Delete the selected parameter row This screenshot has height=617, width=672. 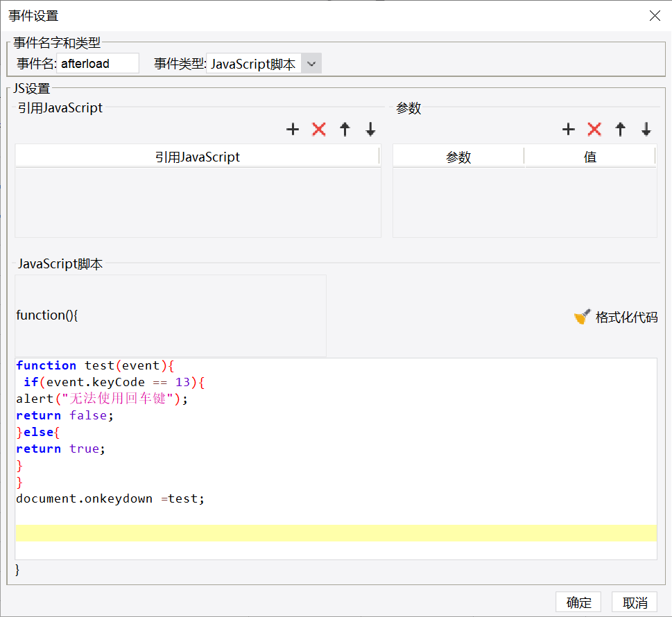594,129
